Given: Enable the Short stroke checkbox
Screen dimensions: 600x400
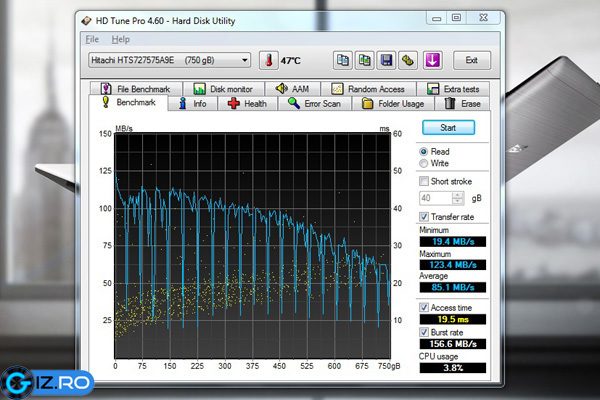Looking at the screenshot, I should [424, 181].
